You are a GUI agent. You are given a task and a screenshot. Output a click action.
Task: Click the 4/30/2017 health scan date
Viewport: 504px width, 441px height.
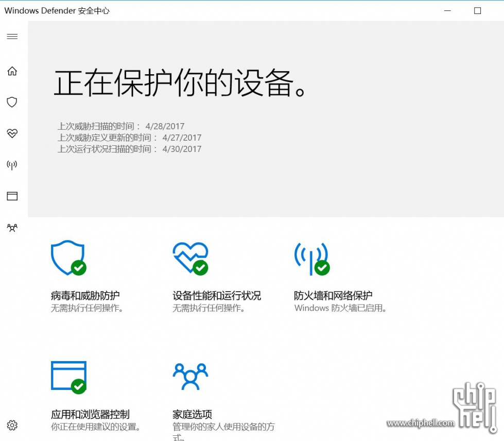182,149
